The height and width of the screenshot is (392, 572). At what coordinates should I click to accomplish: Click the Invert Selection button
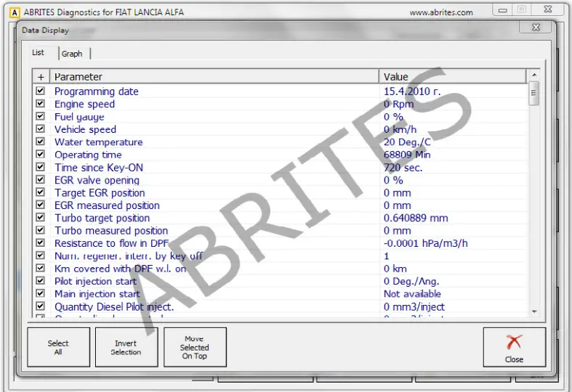pos(126,347)
